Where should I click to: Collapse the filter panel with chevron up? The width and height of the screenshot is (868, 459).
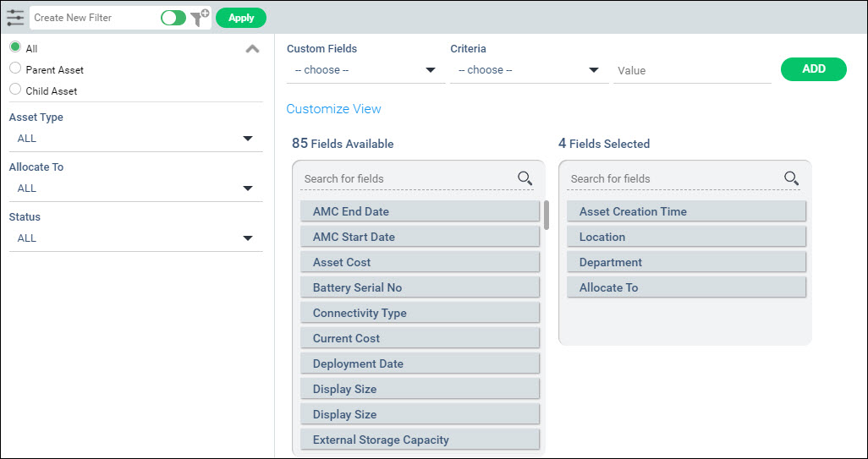252,50
